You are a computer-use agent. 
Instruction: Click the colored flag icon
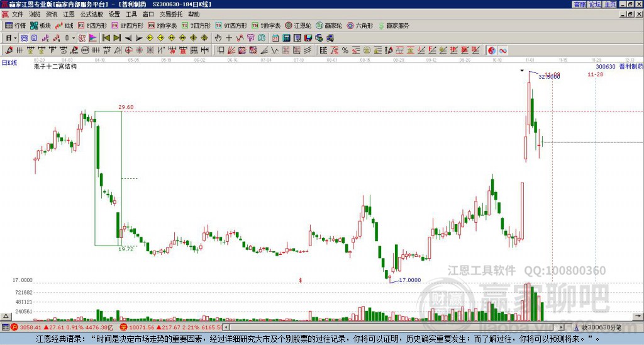[x=93, y=38]
